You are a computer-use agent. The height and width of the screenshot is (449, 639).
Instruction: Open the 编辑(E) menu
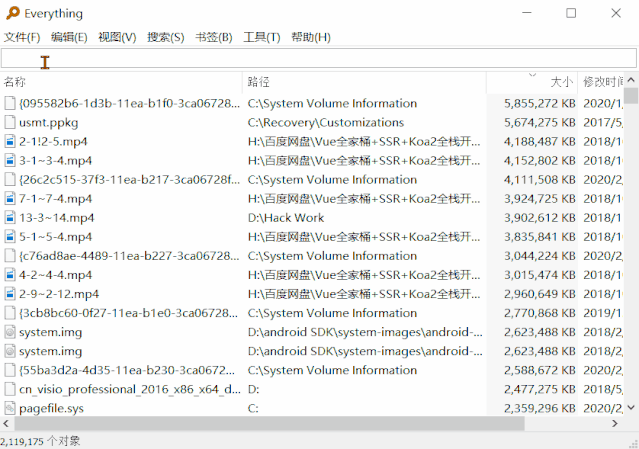point(69,37)
